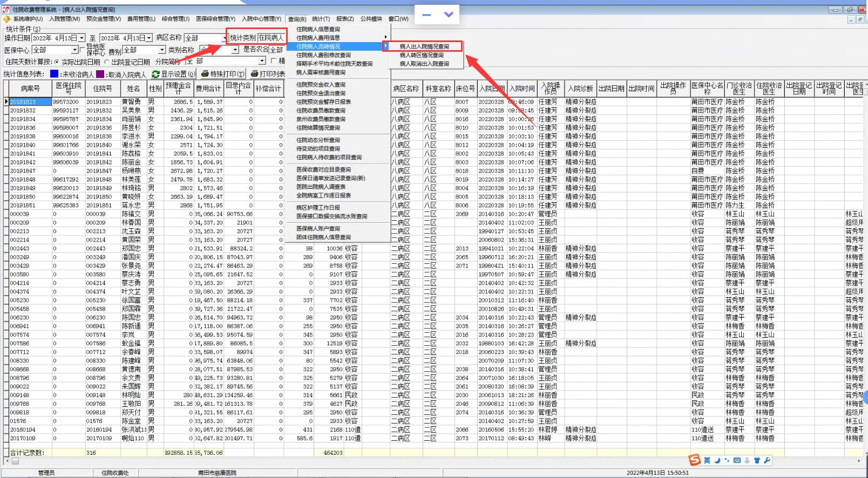The image size is (868, 478).
Task: Open Sogou soft keyboard icon
Action: [737, 460]
